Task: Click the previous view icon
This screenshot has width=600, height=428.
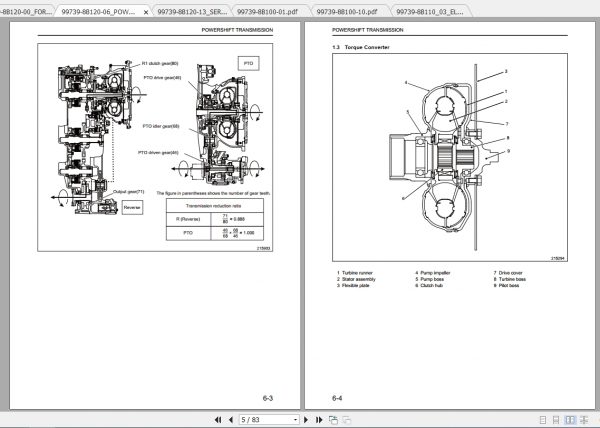Action: click(333, 420)
